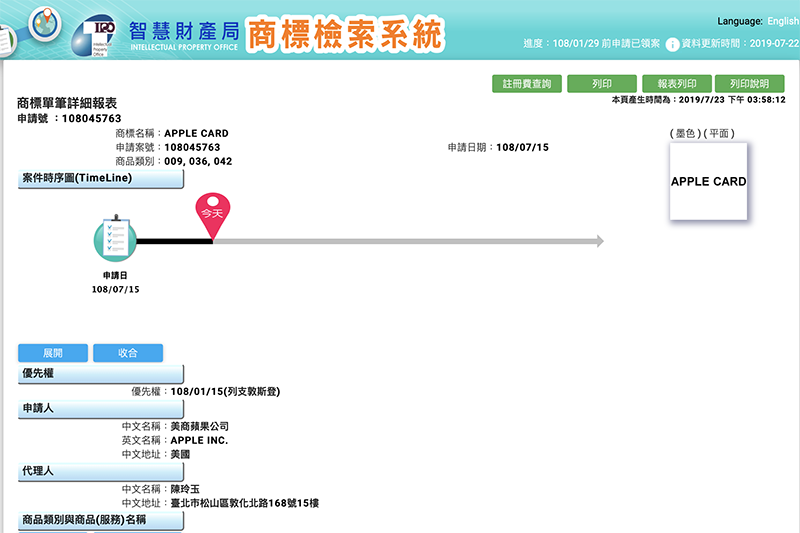Collapse the 申請人 section header
Screen dimensions: 800x533
[100, 409]
